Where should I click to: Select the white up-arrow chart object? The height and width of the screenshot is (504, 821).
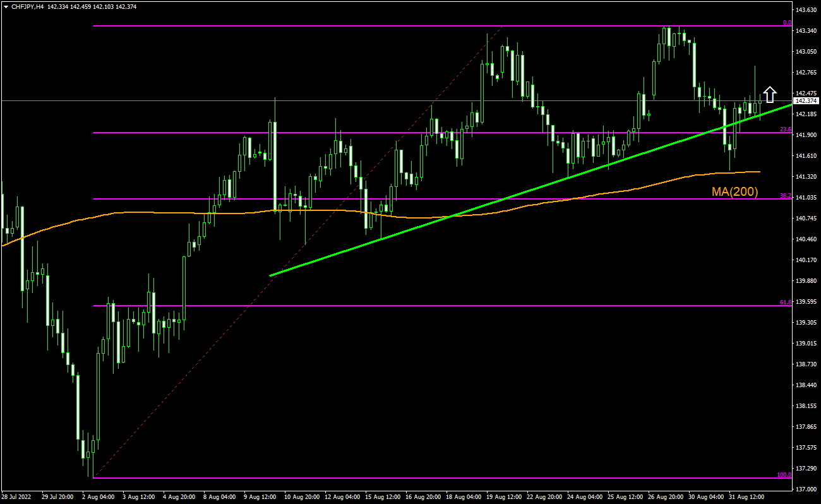point(770,94)
